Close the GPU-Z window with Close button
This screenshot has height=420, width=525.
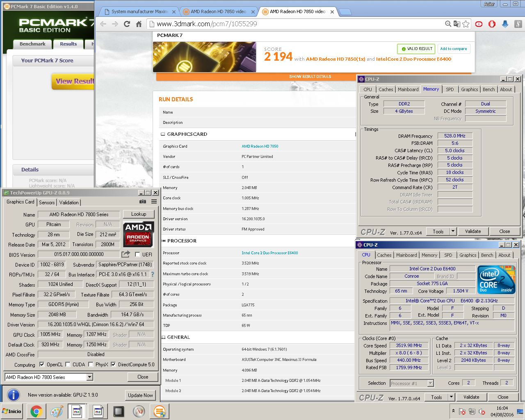tap(143, 377)
